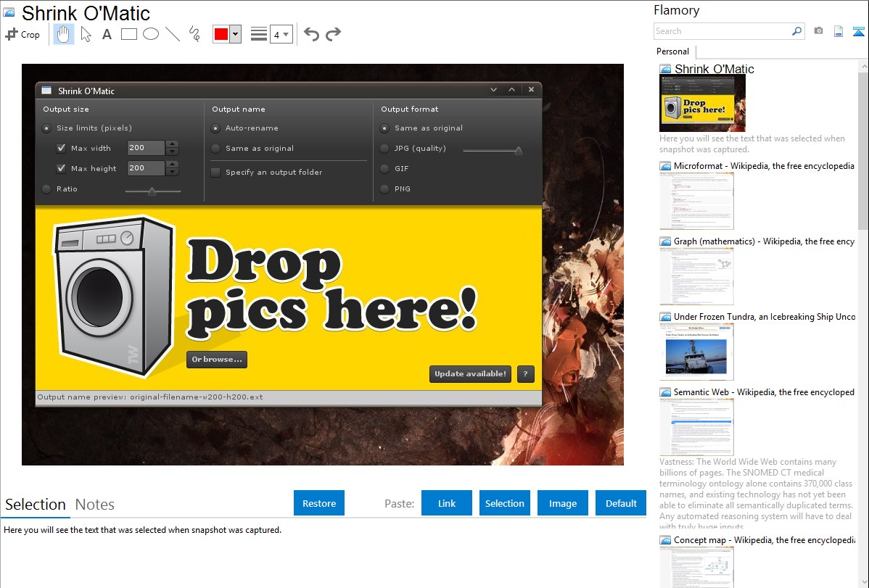Increase Max width with stepper up arrow
The height and width of the screenshot is (588, 869).
(173, 145)
